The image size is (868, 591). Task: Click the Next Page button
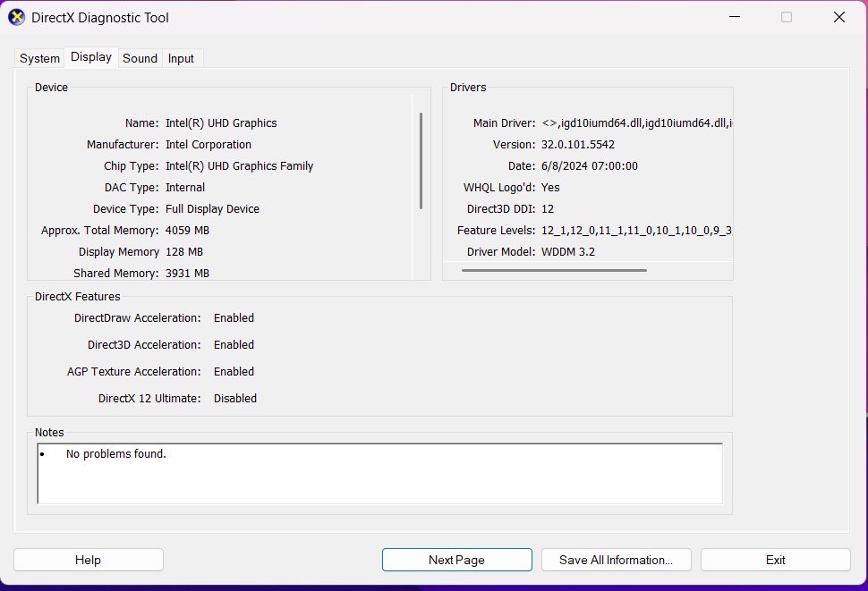point(456,560)
